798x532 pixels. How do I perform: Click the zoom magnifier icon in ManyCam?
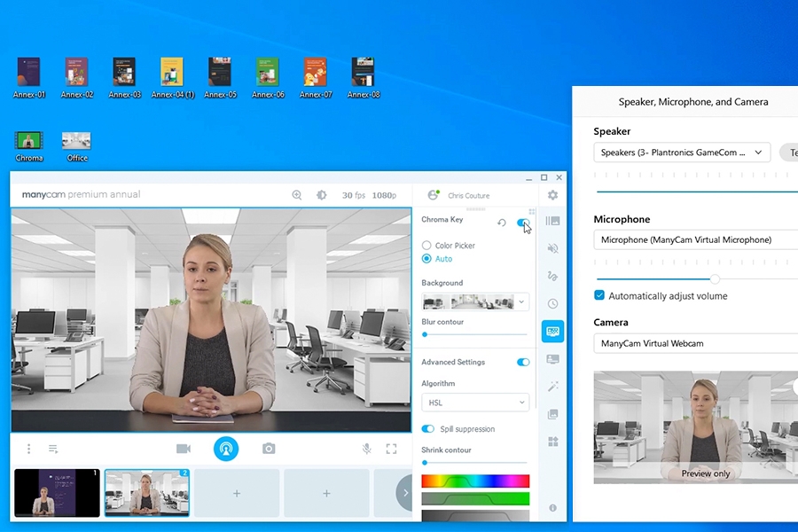(297, 195)
